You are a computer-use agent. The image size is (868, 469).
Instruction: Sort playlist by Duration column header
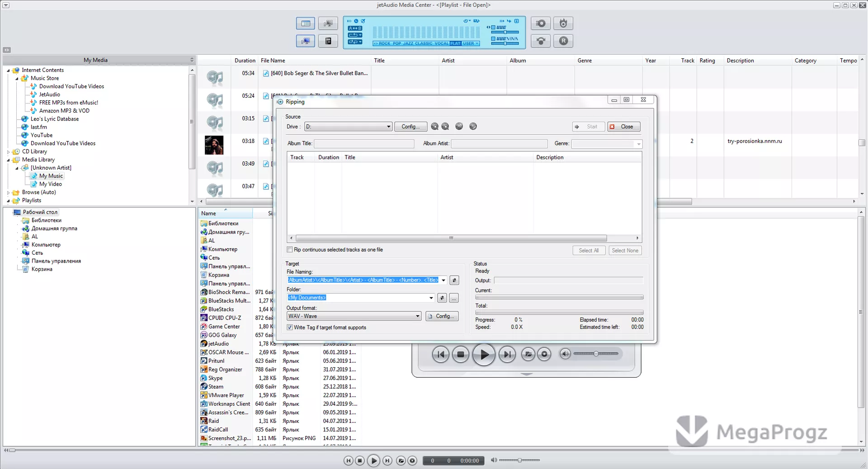pyautogui.click(x=245, y=61)
